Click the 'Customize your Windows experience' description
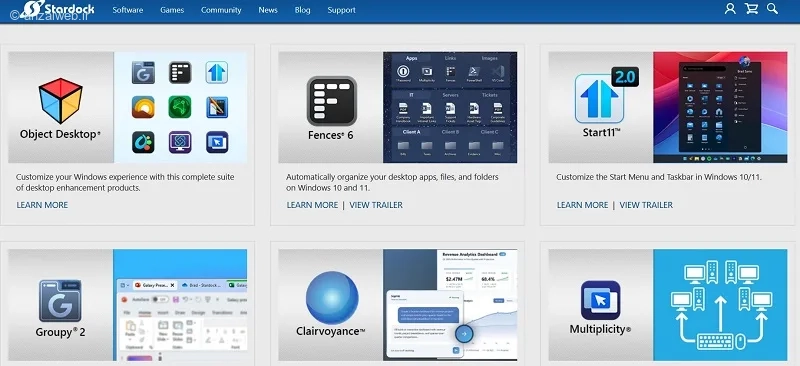 [125, 182]
